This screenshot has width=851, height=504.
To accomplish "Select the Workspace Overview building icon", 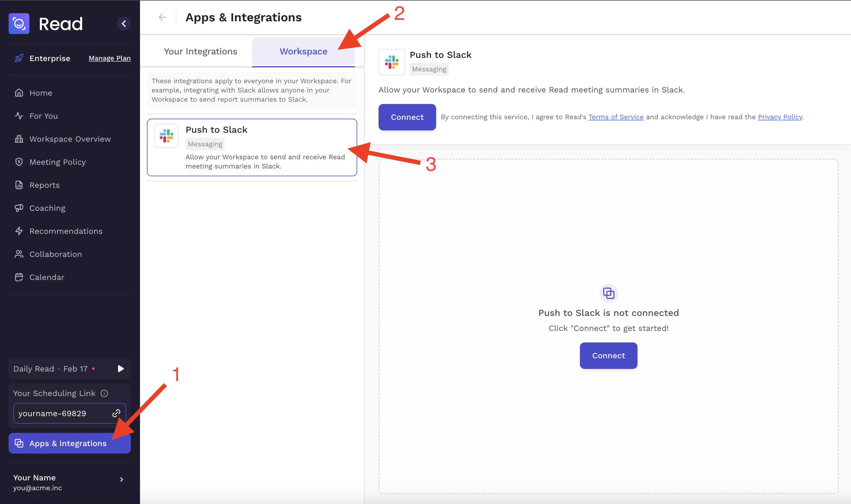I will pos(19,139).
